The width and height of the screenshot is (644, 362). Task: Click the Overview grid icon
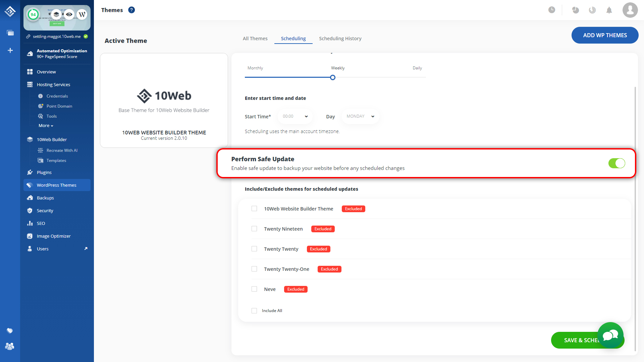click(x=30, y=72)
